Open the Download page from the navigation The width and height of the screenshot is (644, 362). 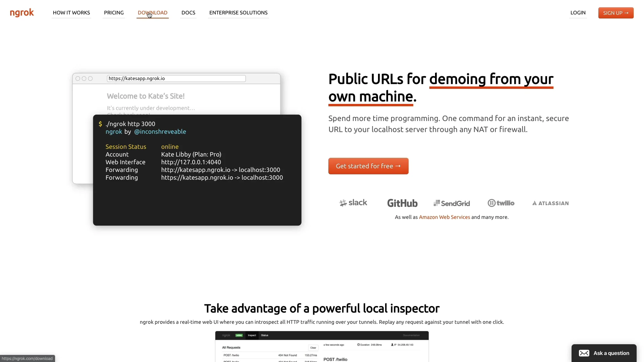pos(153,13)
